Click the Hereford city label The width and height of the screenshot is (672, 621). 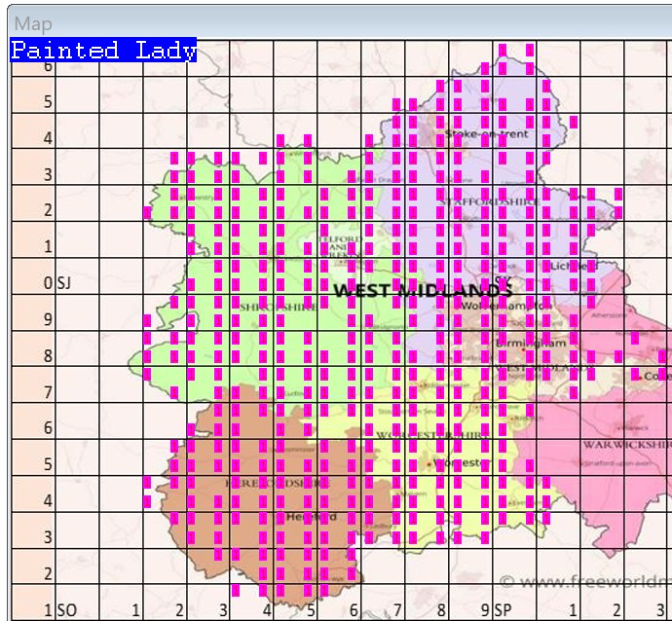(x=311, y=517)
